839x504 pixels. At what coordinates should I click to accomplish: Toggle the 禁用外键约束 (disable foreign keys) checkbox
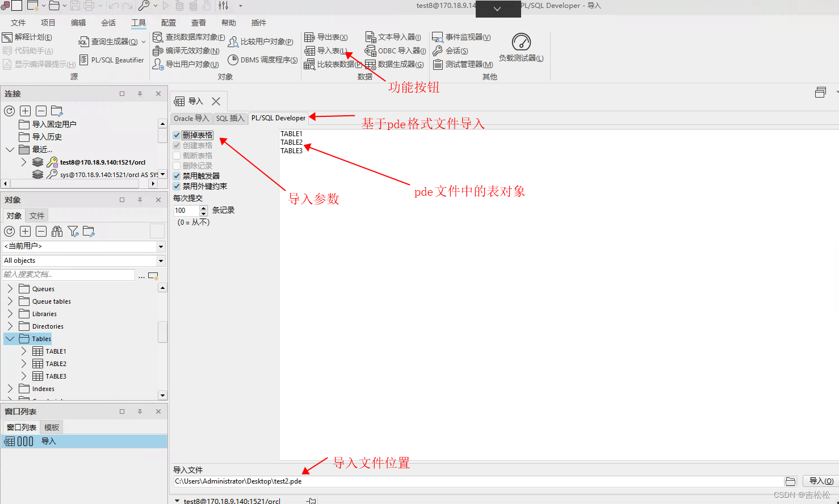click(x=177, y=186)
